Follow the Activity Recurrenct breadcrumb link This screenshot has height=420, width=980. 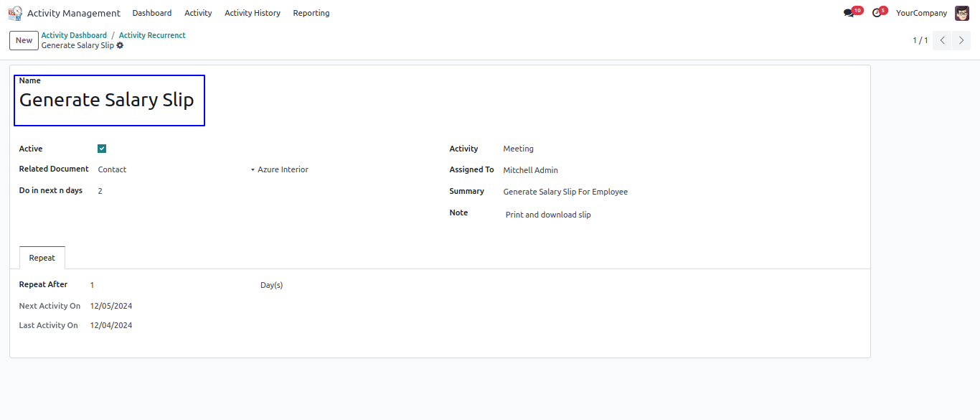click(152, 35)
